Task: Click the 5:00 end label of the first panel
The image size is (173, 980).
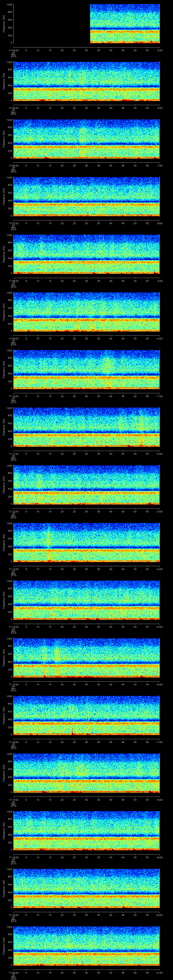Action: 160,50
